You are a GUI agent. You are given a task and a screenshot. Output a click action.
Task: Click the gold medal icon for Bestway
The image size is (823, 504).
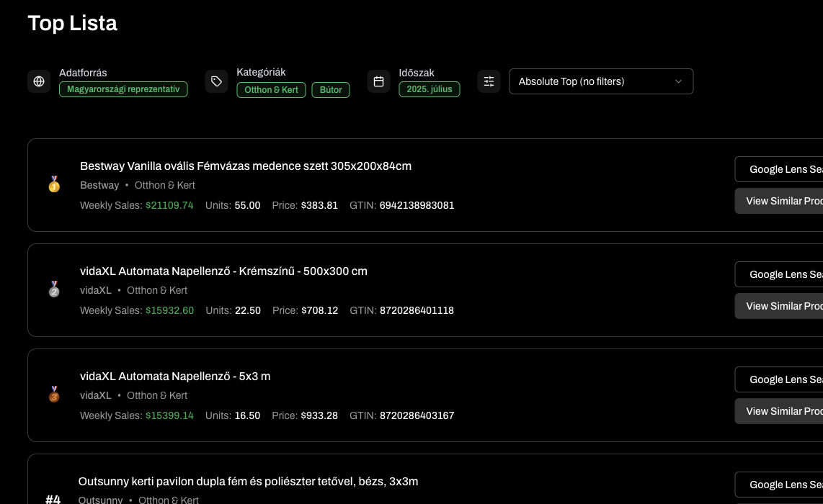(54, 184)
